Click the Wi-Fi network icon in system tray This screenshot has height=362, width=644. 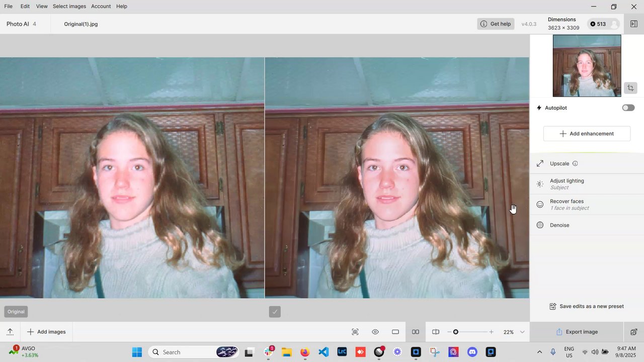tap(585, 352)
